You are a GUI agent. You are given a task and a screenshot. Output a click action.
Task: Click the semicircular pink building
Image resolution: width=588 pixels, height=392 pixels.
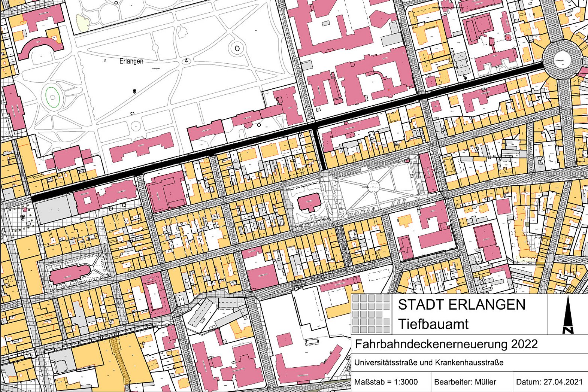(x=40, y=47)
